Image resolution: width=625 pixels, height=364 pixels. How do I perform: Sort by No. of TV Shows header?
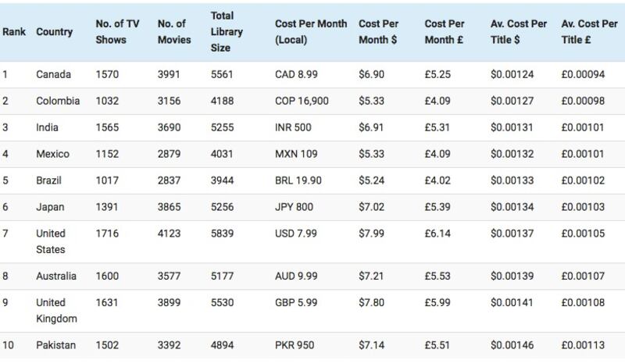pos(118,32)
